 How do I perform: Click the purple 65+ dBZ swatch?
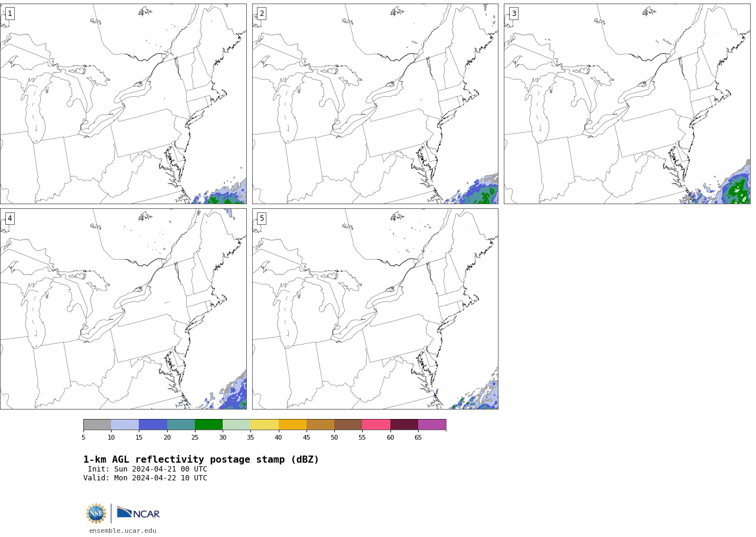[x=432, y=425]
